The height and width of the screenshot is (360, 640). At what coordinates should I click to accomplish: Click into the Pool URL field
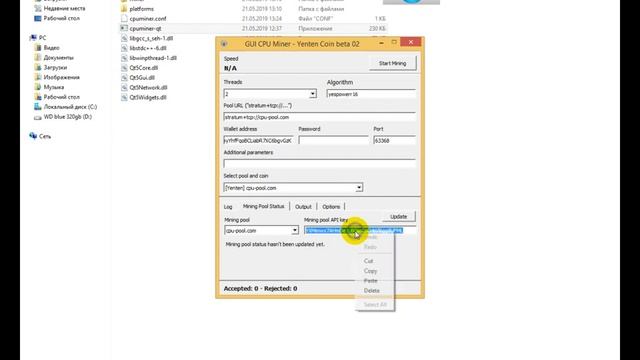(320, 117)
